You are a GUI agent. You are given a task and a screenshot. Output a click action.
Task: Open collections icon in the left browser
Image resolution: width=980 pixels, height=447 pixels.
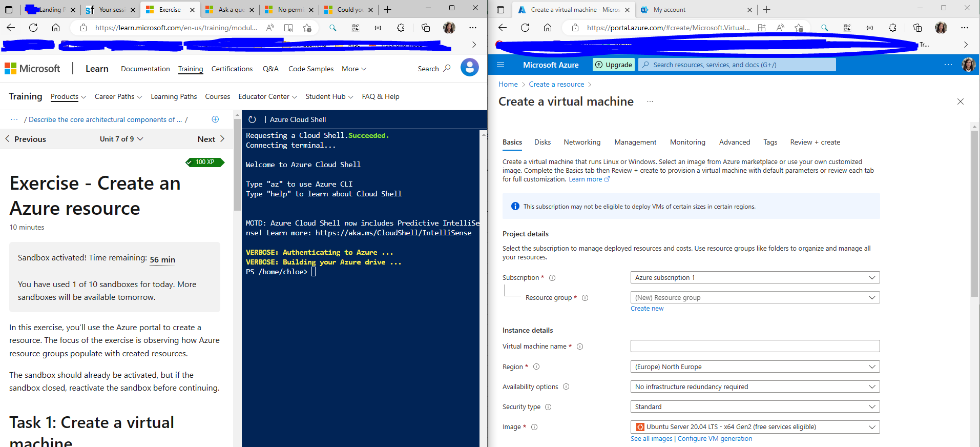tap(426, 28)
